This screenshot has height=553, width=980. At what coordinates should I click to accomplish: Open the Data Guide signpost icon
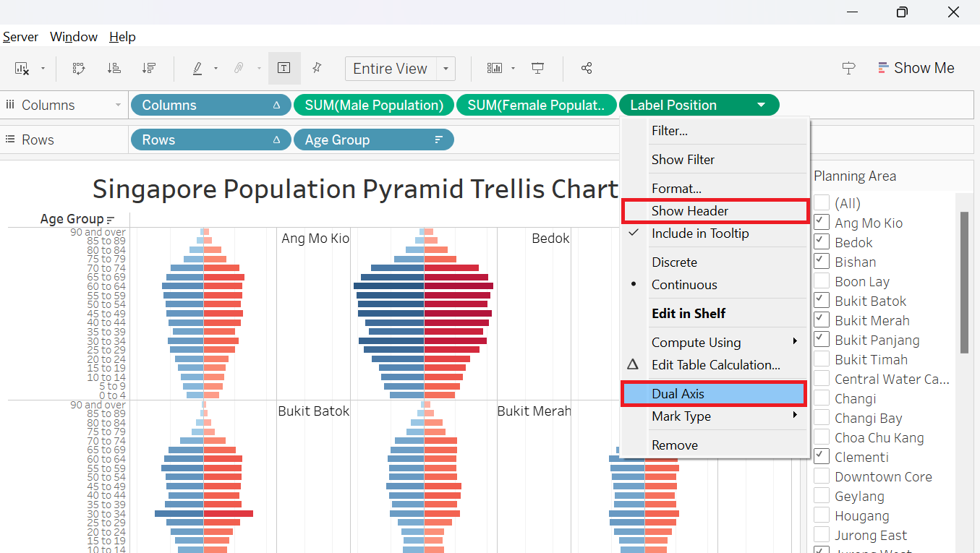click(x=848, y=69)
